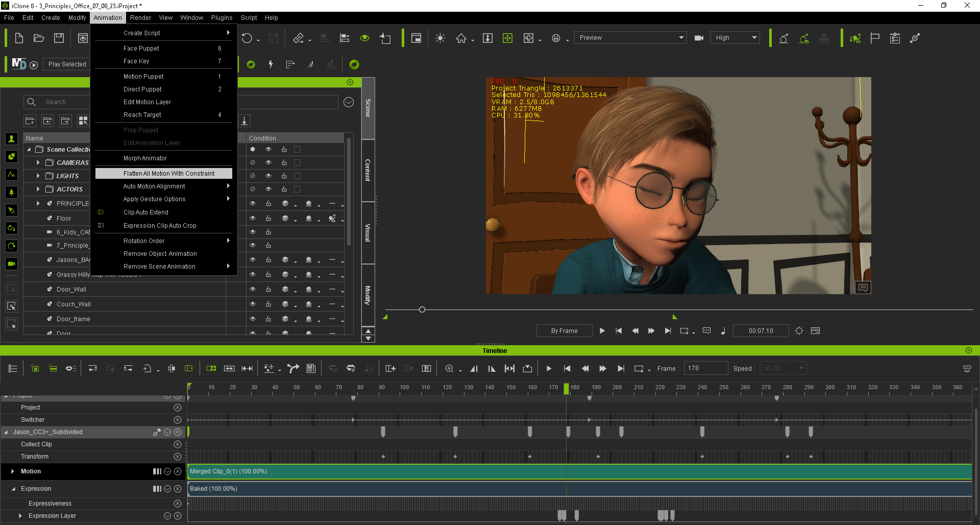Open the Preview mode dropdown
This screenshot has width=980, height=525.
630,38
